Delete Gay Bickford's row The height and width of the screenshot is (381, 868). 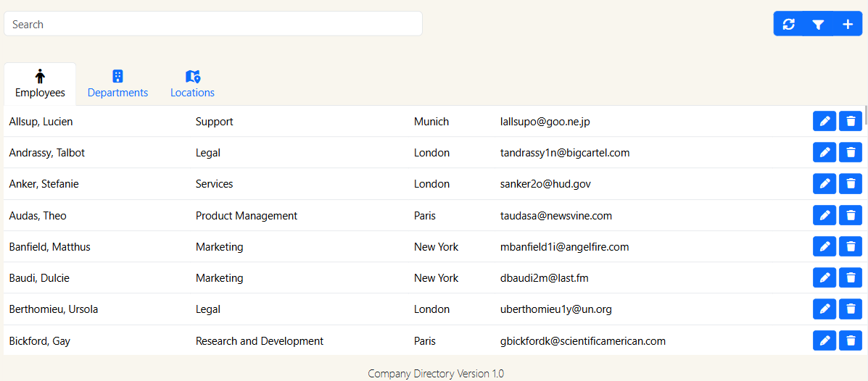[x=851, y=340]
